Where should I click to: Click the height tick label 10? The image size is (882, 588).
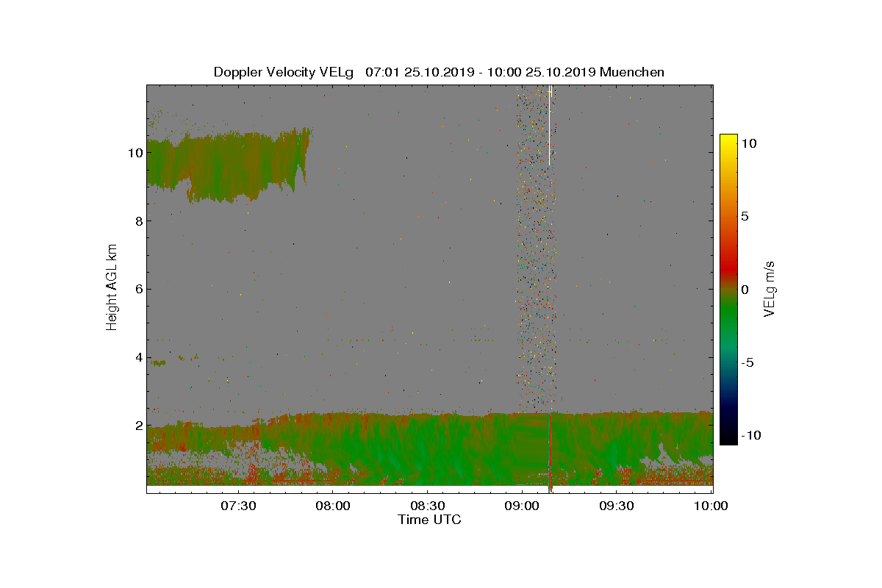(134, 153)
